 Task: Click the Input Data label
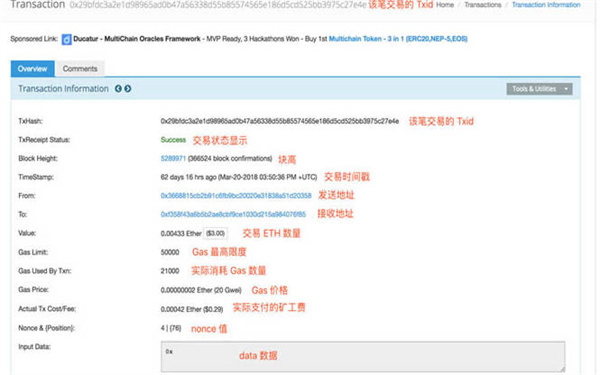click(34, 347)
